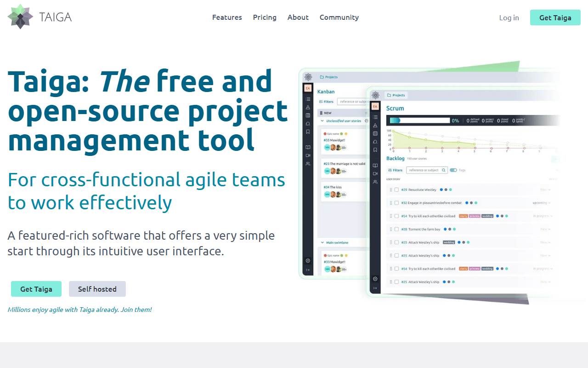Open the #34 The kiss card

pos(345,191)
